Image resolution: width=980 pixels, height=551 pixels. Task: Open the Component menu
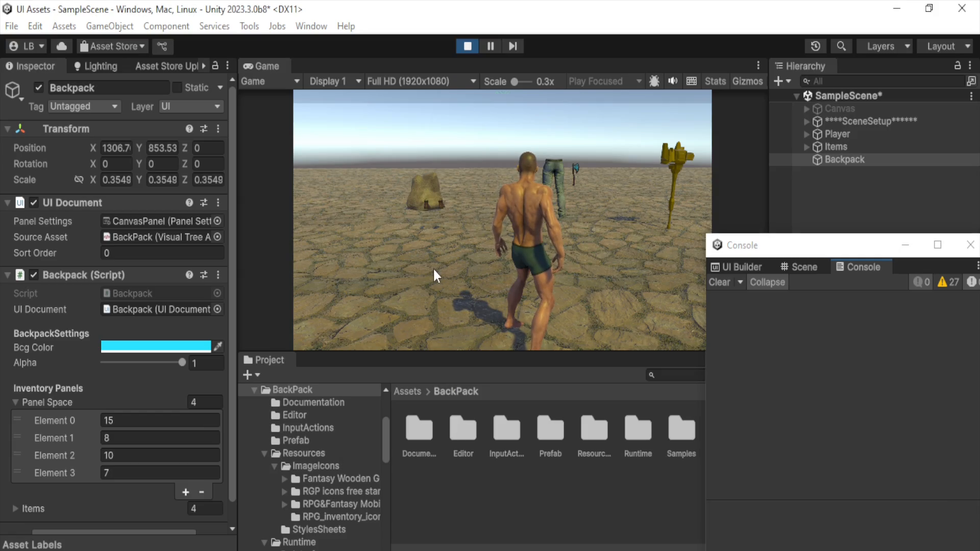click(166, 26)
